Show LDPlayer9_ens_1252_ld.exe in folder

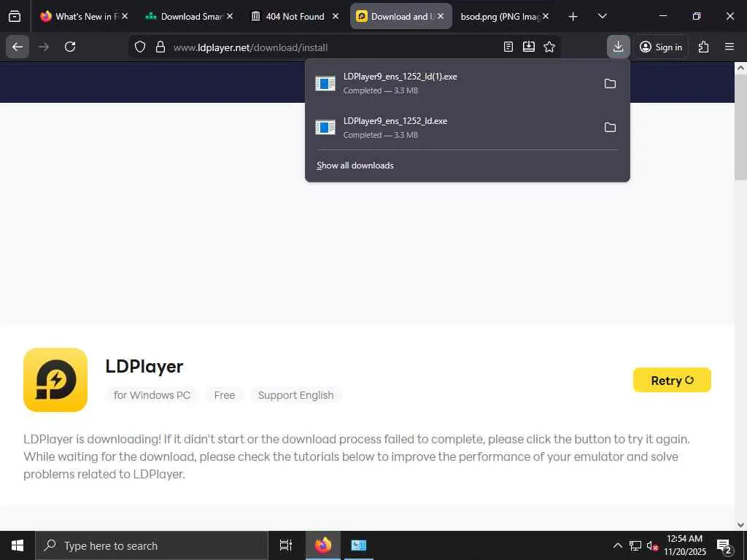click(x=611, y=127)
